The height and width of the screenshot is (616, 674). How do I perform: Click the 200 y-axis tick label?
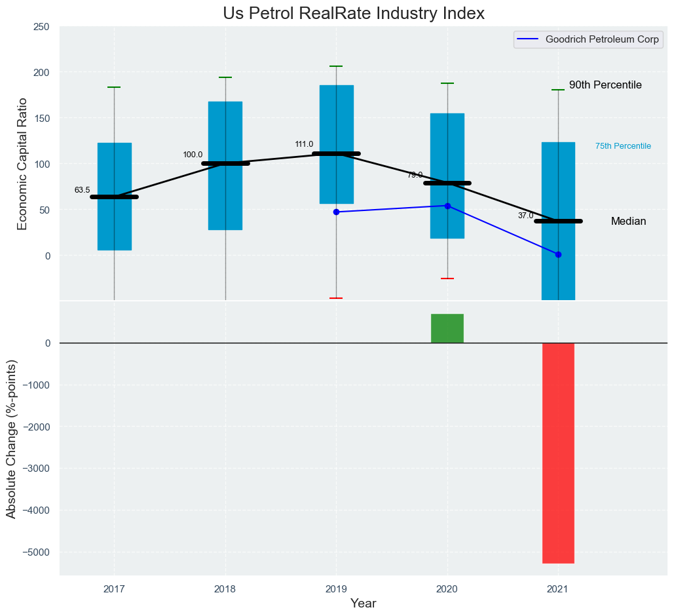43,72
